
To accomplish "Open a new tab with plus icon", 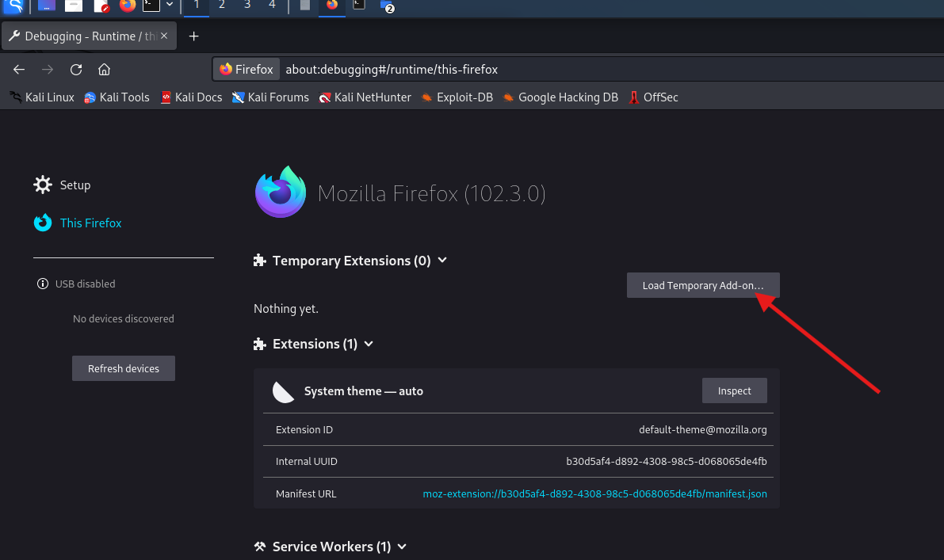I will (x=193, y=36).
